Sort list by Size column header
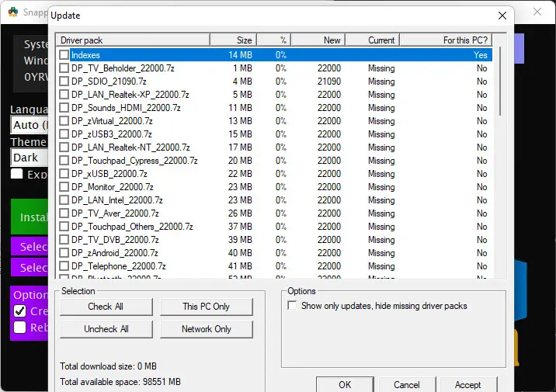556x392 pixels. click(233, 40)
